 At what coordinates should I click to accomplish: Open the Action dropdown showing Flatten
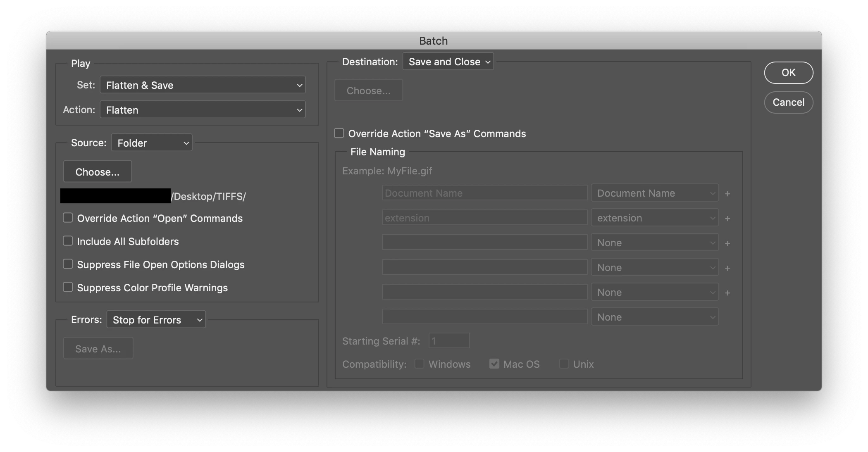coord(203,110)
